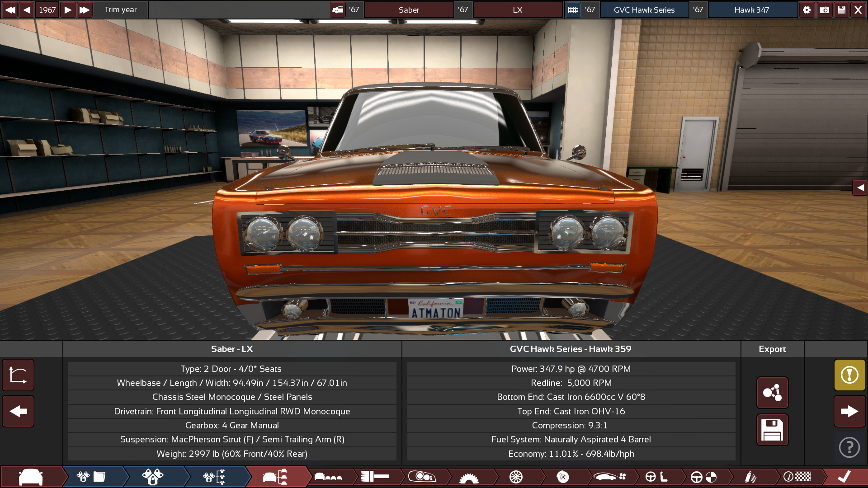Reset camera view with axis icon
868x488 pixels.
point(18,375)
